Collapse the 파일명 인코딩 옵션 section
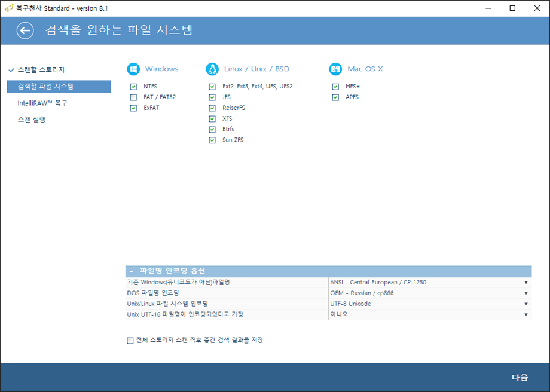The image size is (550, 392). [131, 271]
